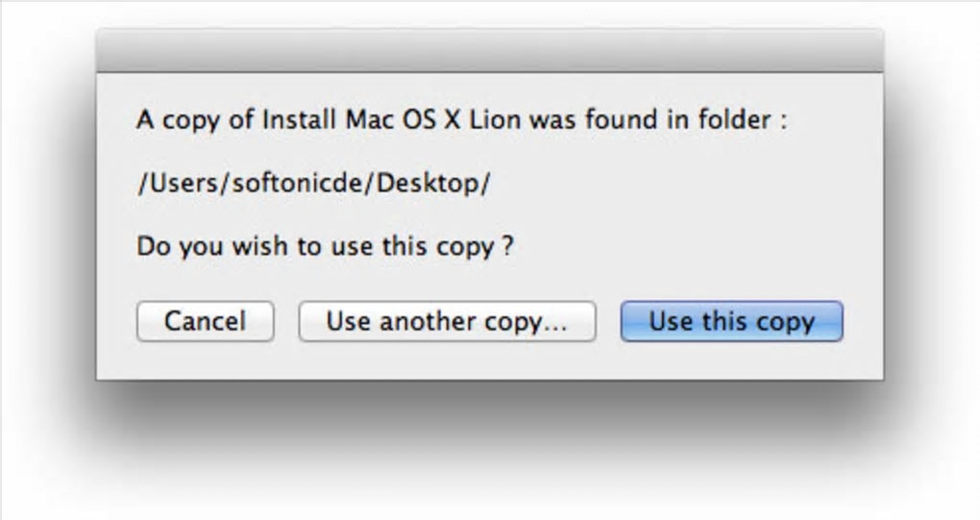This screenshot has height=520, width=980.
Task: Confirm with the "Use this copy" button
Action: tap(731, 321)
